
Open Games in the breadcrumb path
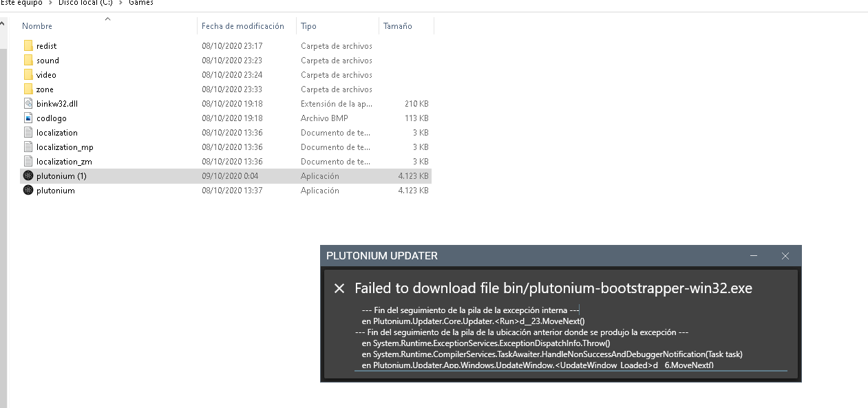(x=141, y=3)
